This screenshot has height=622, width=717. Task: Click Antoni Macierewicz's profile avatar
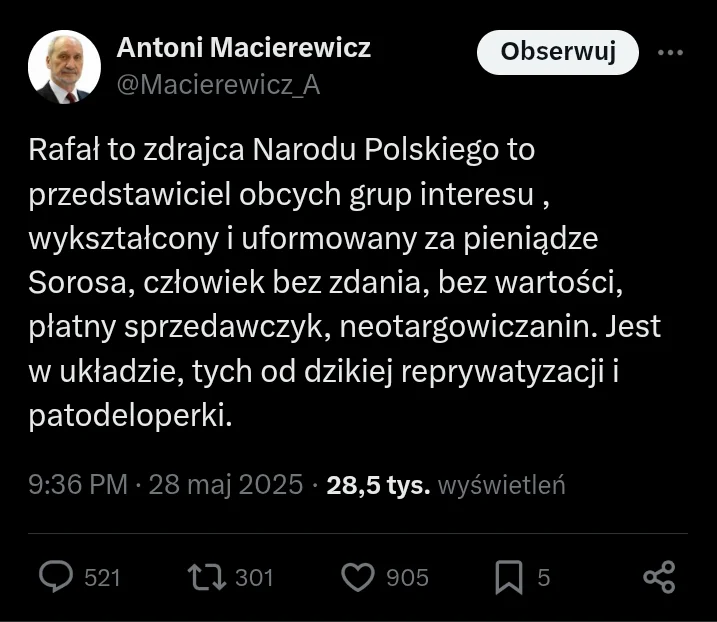(x=64, y=66)
